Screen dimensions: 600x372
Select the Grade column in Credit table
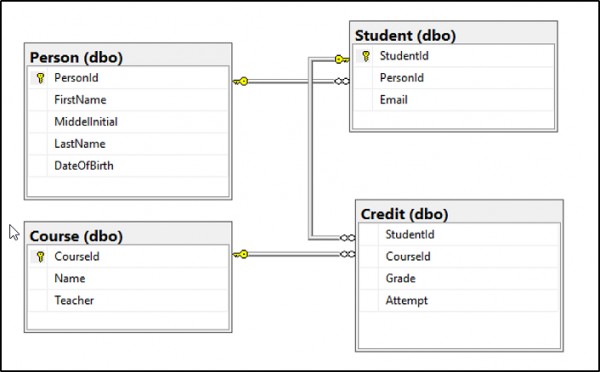pyautogui.click(x=459, y=278)
